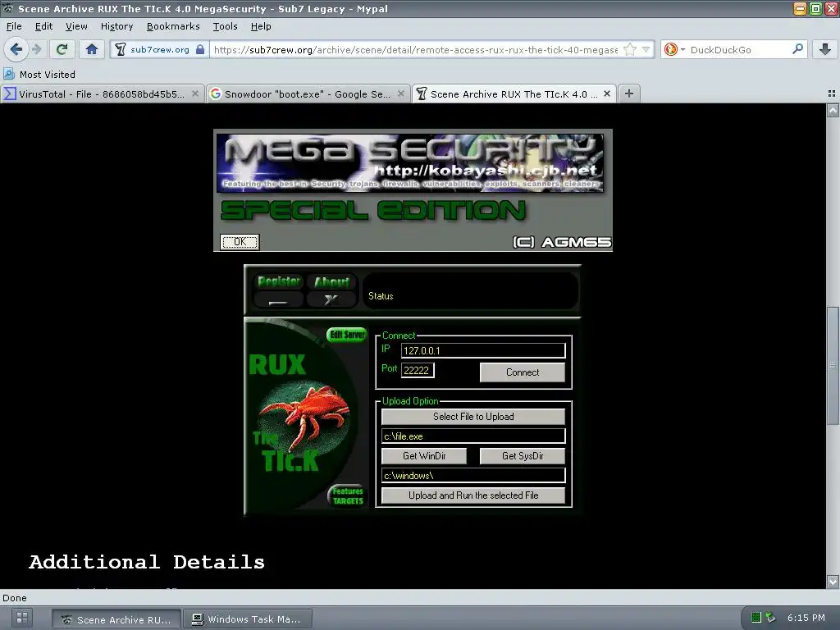This screenshot has width=840, height=630.
Task: Click the sub7crew.org site identity icon
Action: 121,50
